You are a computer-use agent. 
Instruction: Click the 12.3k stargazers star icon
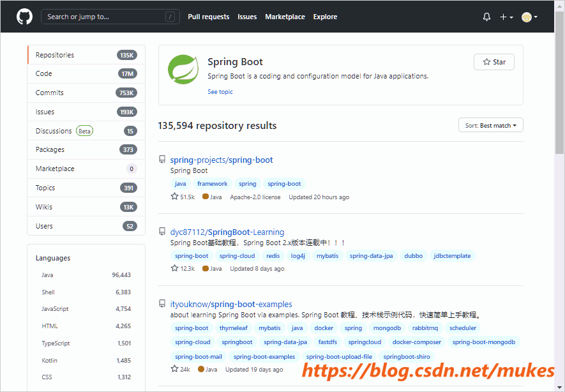click(174, 268)
